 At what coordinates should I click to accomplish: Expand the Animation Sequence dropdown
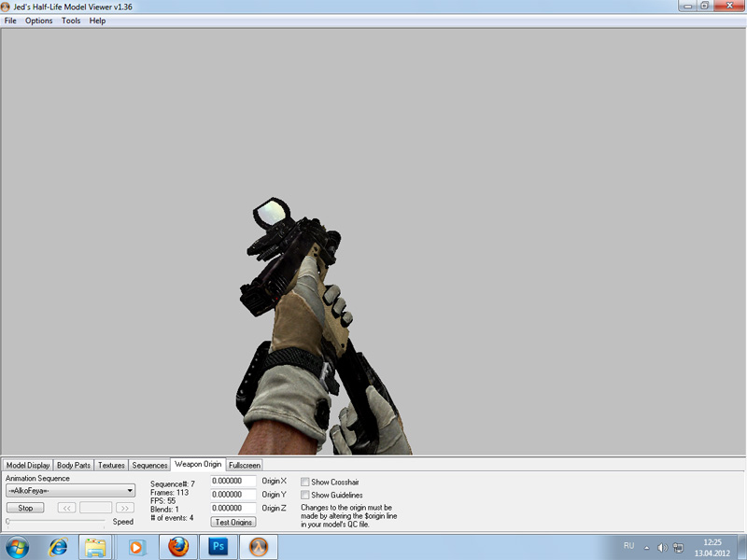tap(130, 491)
